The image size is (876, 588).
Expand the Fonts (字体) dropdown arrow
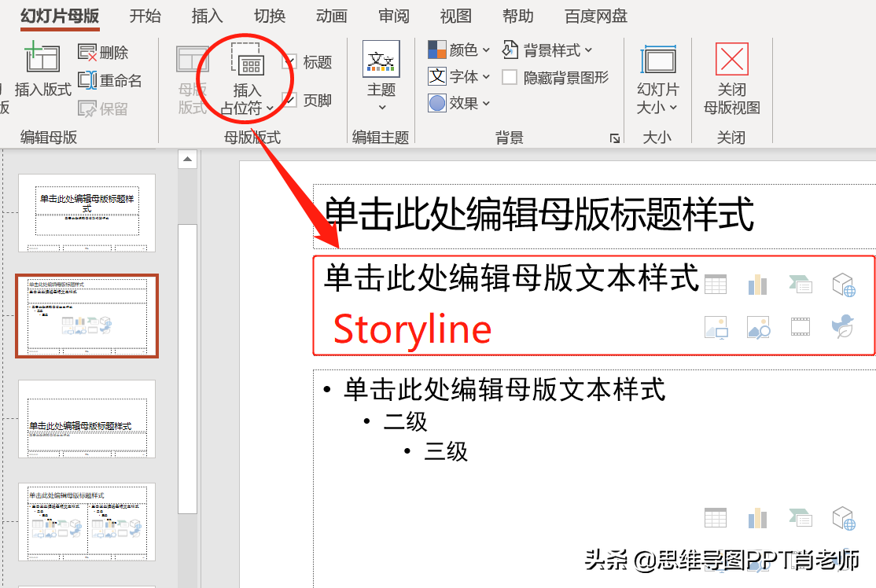coord(486,76)
